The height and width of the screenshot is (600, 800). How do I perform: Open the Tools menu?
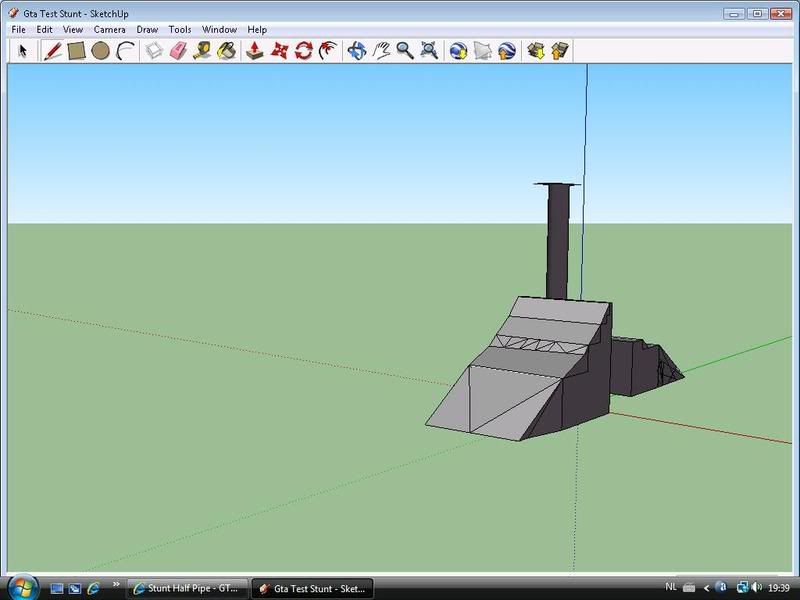pos(180,30)
